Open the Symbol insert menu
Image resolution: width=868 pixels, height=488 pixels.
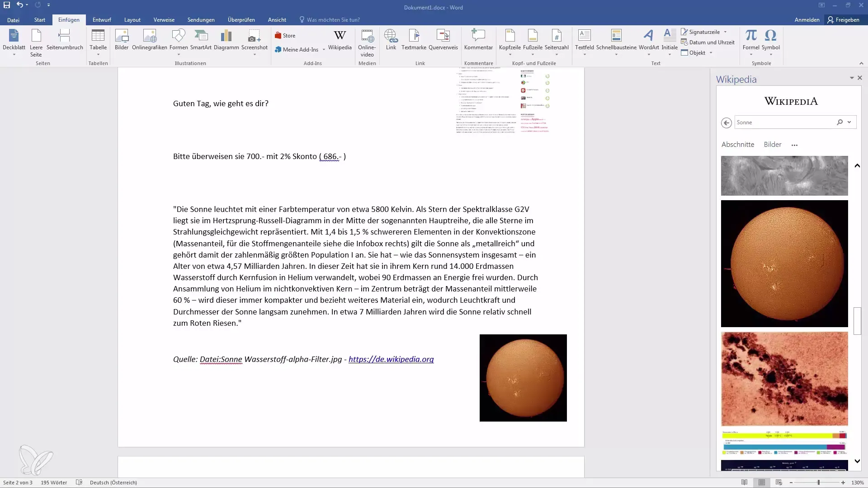click(x=770, y=42)
